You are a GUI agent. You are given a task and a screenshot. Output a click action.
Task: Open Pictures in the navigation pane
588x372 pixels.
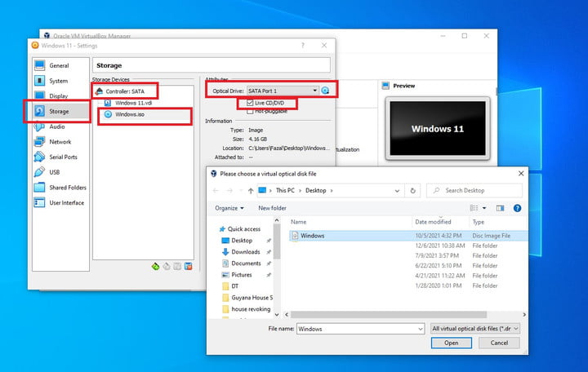click(x=241, y=275)
